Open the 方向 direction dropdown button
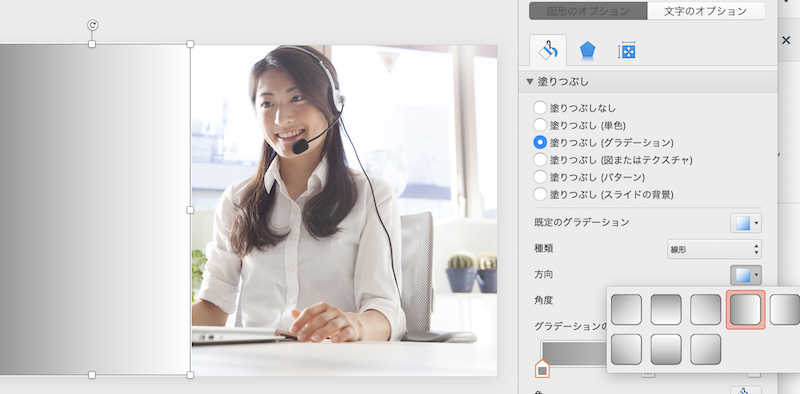Image resolution: width=800 pixels, height=394 pixels. 746,275
